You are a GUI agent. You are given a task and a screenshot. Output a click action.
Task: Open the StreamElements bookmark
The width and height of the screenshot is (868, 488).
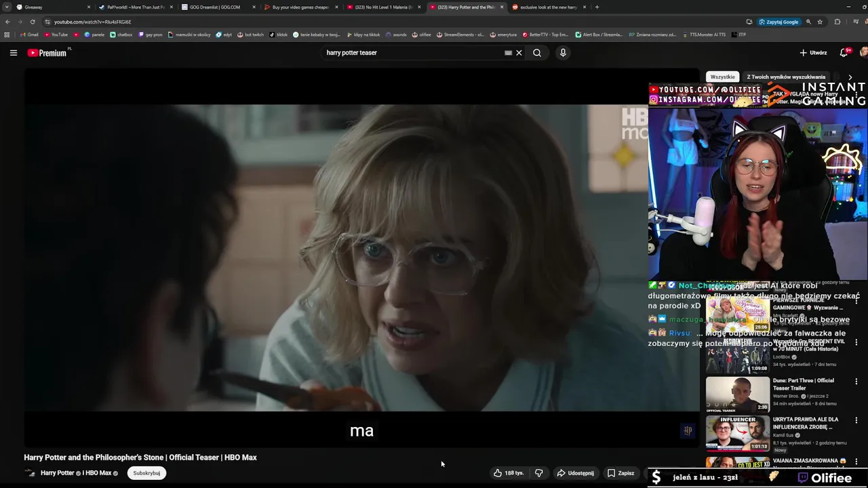[x=460, y=35]
